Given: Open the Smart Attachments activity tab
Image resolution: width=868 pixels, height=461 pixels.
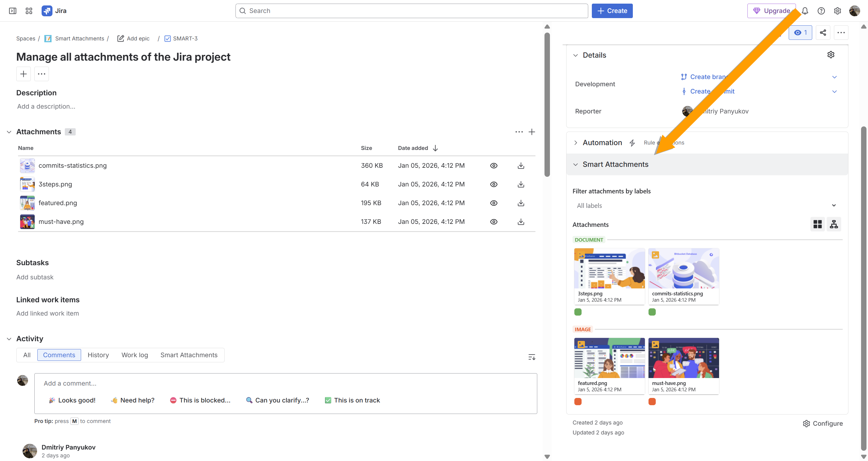Looking at the screenshot, I should point(189,355).
